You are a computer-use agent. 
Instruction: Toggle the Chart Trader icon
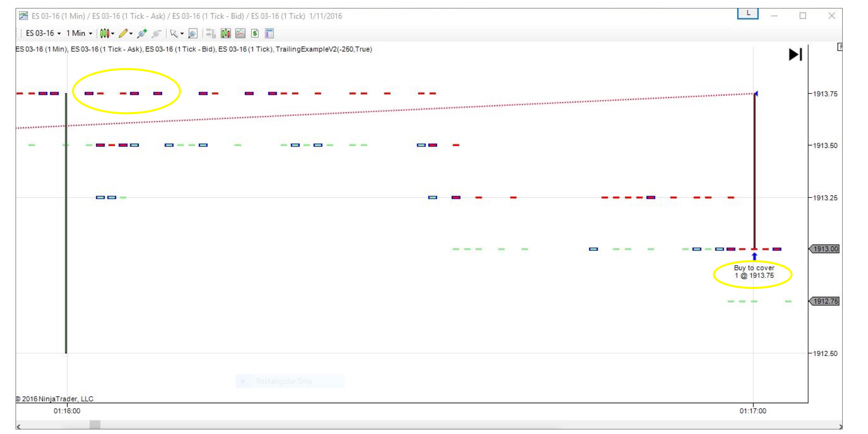click(x=211, y=33)
